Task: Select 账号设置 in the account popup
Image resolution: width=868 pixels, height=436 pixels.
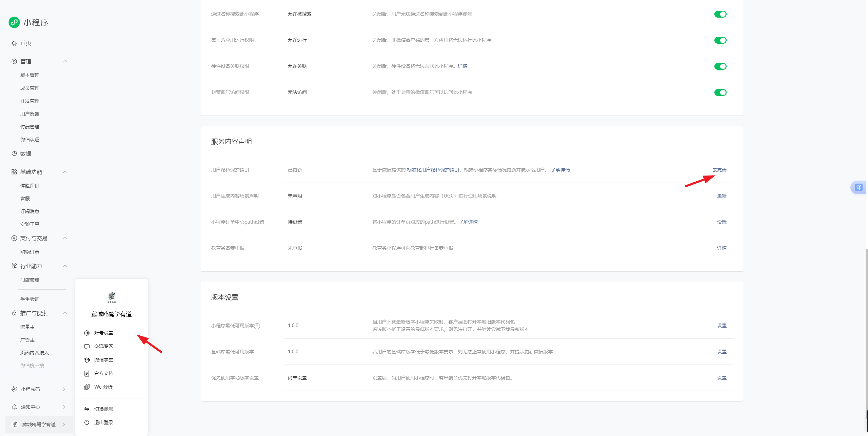Action: click(x=104, y=333)
